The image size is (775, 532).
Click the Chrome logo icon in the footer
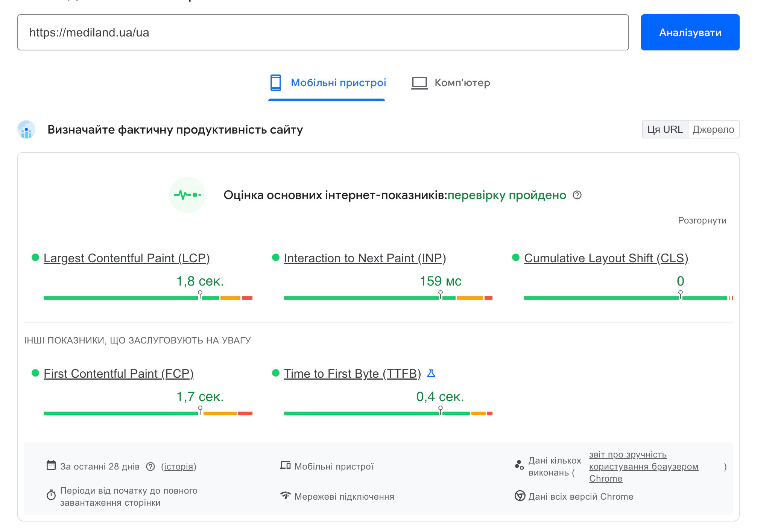[x=520, y=496]
